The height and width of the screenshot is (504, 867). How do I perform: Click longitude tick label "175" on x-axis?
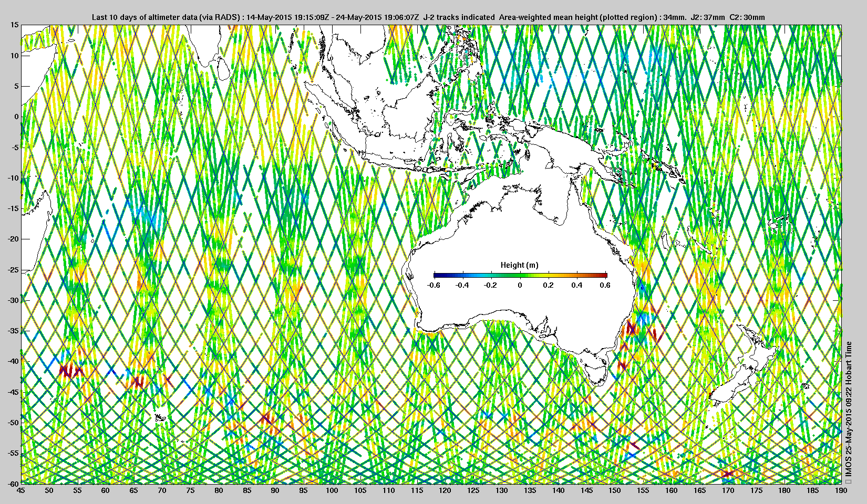click(756, 490)
